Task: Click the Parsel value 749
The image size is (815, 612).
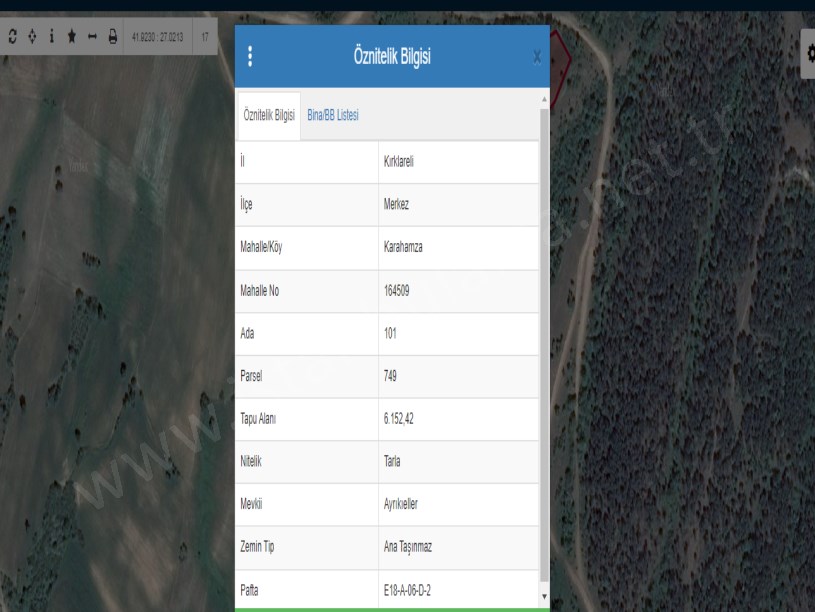Action: coord(391,376)
